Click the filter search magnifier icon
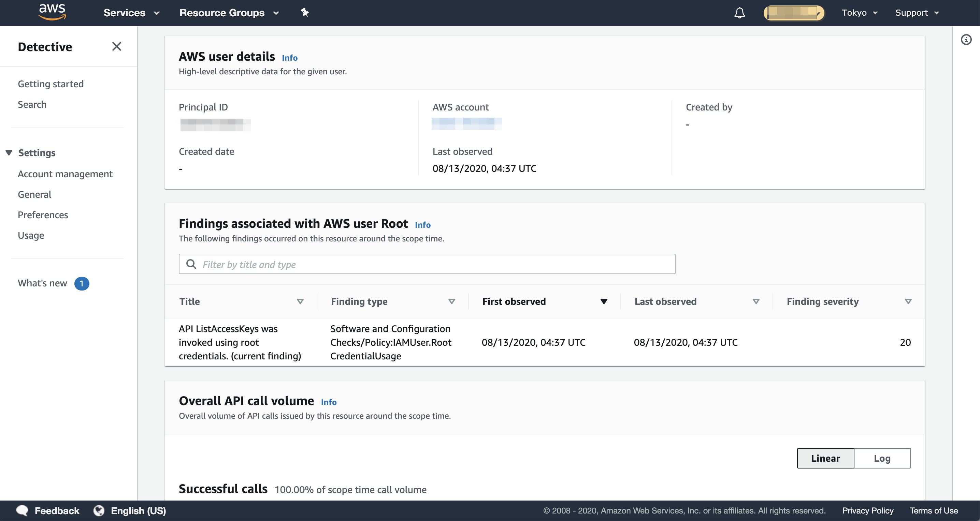This screenshot has width=980, height=521. [191, 264]
